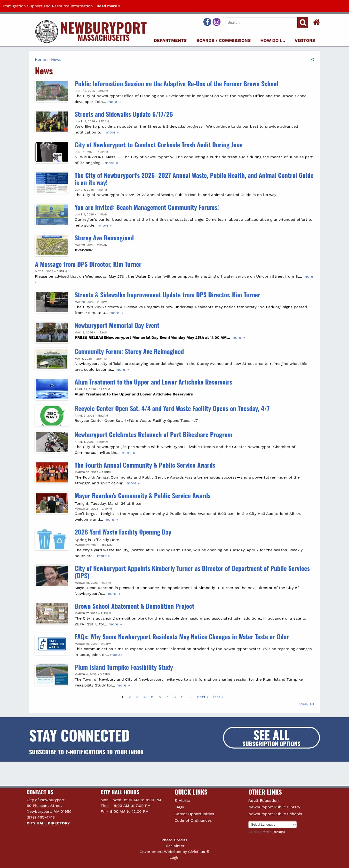Viewport: 349px width, 868px height.
Task: Open Plum Island Turnpike Feasibility Study article
Action: point(124,667)
